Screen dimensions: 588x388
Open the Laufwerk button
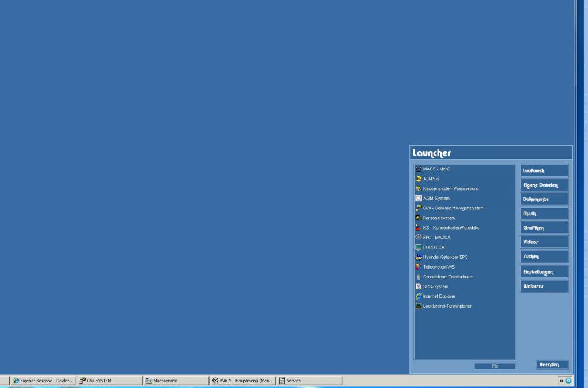tap(544, 170)
